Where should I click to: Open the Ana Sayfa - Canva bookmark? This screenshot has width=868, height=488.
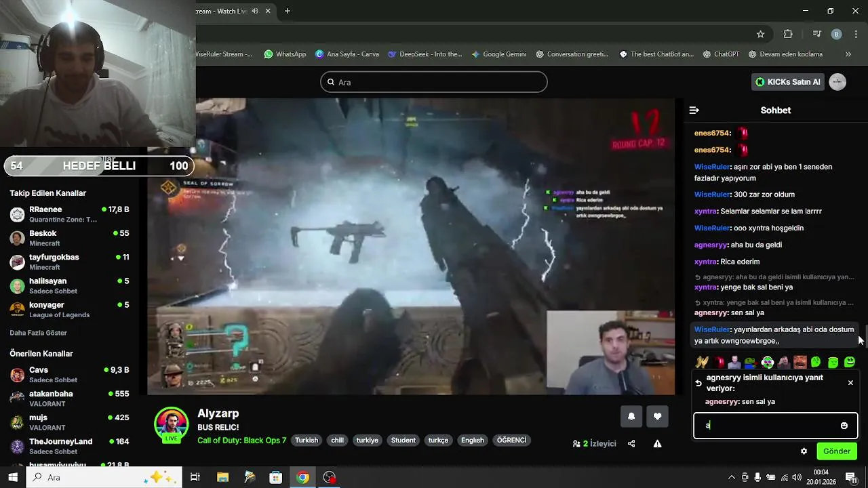[x=347, y=54]
